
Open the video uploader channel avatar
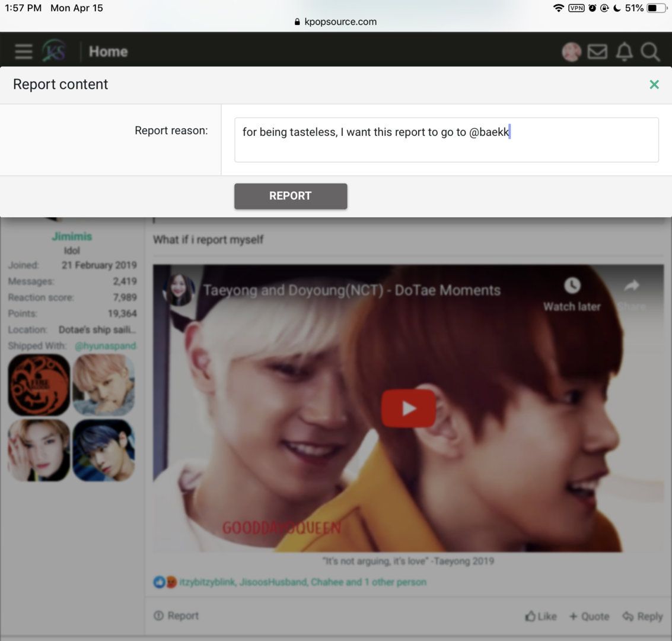coord(179,290)
